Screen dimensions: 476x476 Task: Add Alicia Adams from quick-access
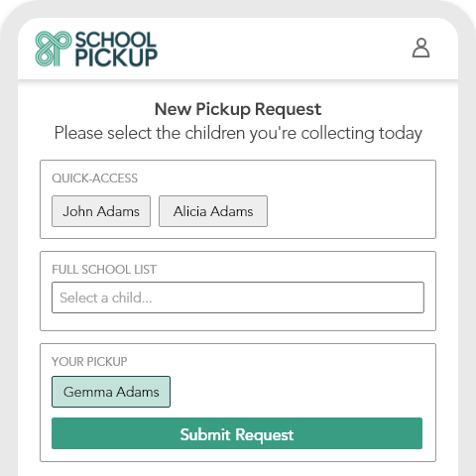coord(213,211)
